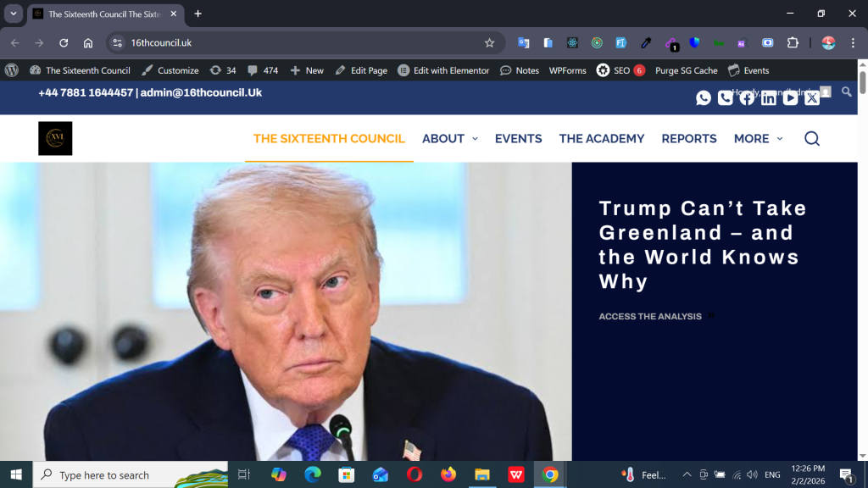The width and height of the screenshot is (868, 488).
Task: Click the ACCESS THE ANALYSIS link
Action: 651,316
